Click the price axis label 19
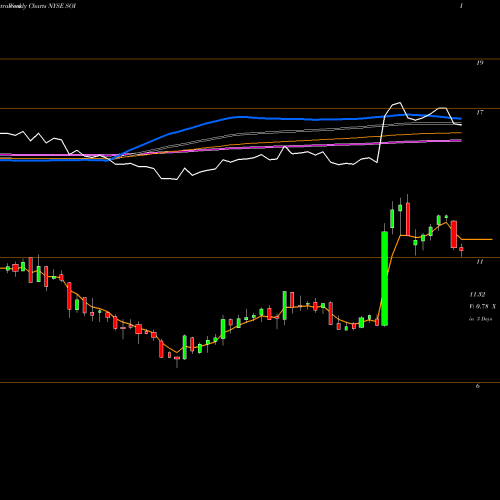 click(479, 63)
